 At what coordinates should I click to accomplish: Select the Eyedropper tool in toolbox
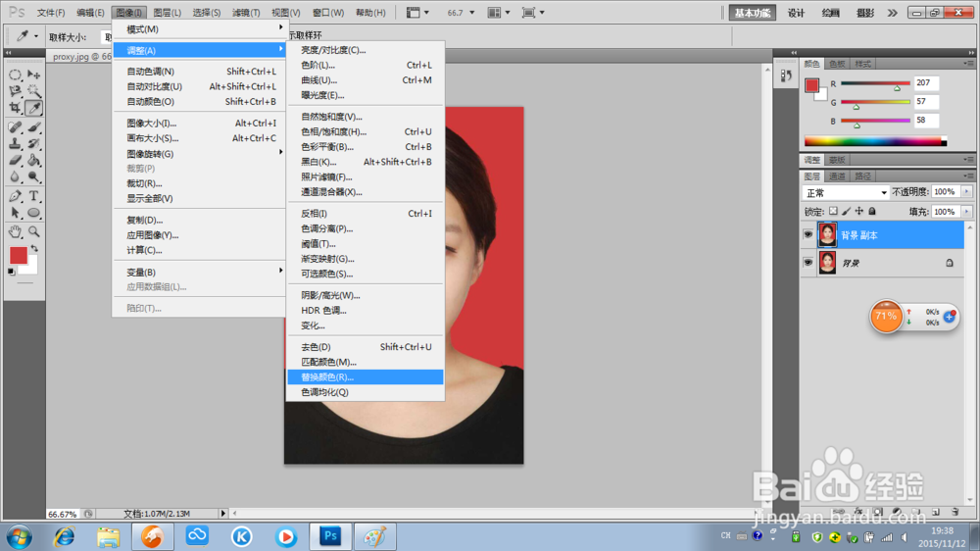(33, 108)
